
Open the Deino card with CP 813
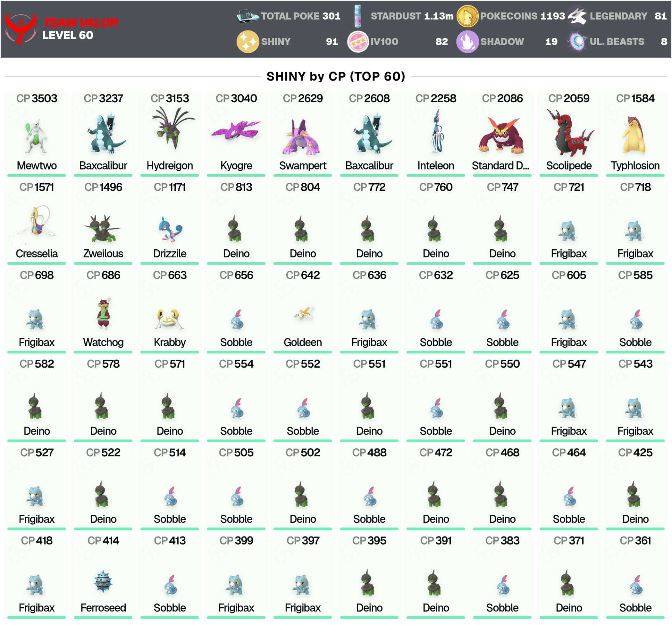236,223
